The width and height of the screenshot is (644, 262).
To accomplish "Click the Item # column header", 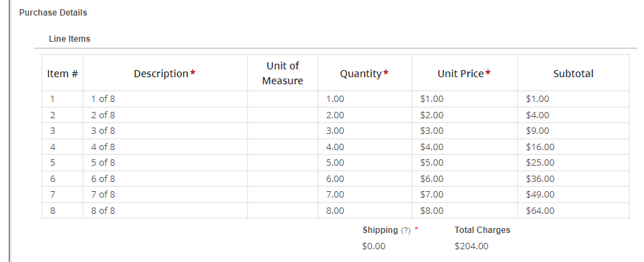I will pos(62,74).
